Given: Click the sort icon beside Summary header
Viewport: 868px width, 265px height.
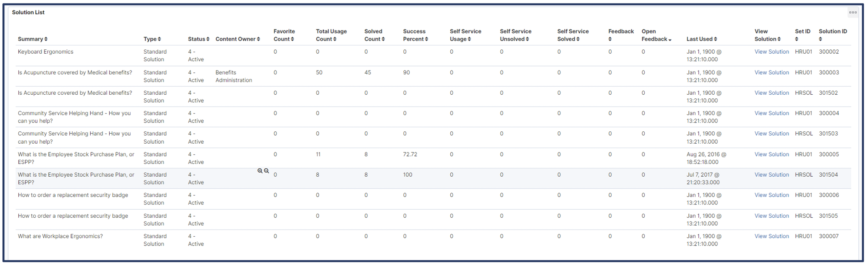Looking at the screenshot, I should pyautogui.click(x=46, y=39).
